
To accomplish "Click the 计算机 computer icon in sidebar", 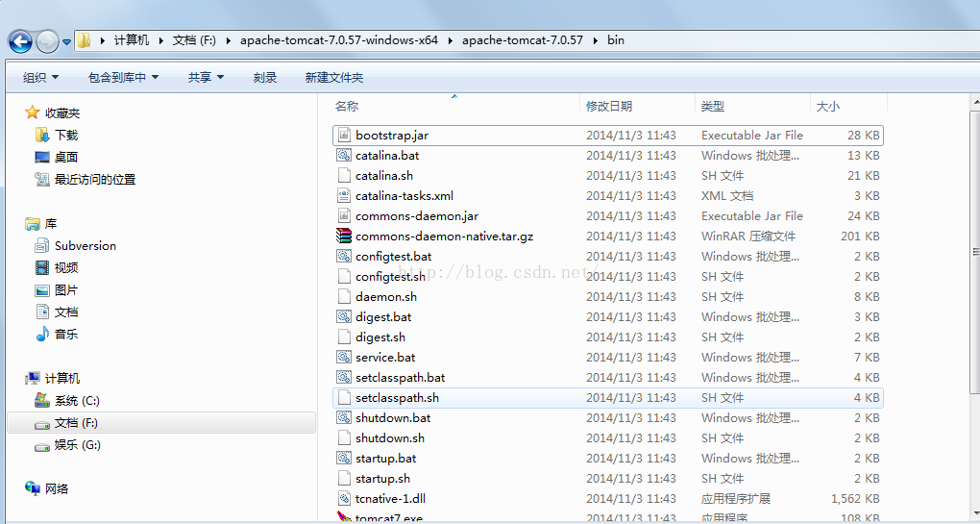I will (x=33, y=378).
